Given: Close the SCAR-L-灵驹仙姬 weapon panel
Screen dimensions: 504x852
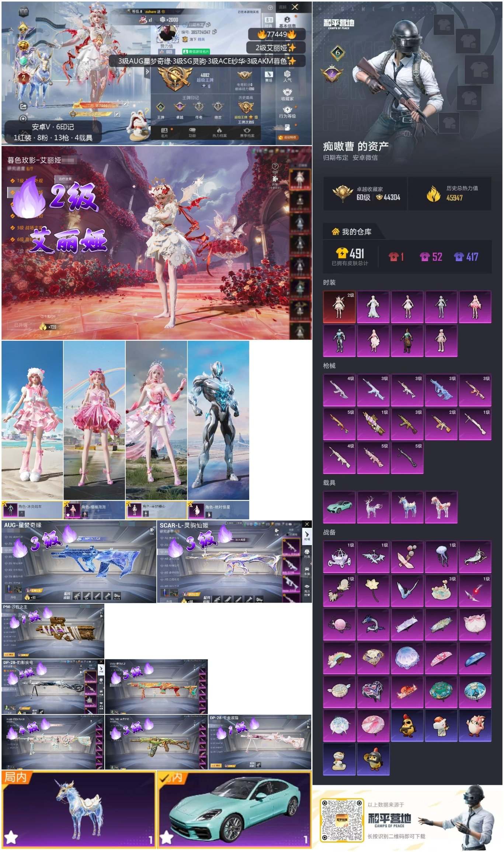Looking at the screenshot, I should (x=307, y=524).
